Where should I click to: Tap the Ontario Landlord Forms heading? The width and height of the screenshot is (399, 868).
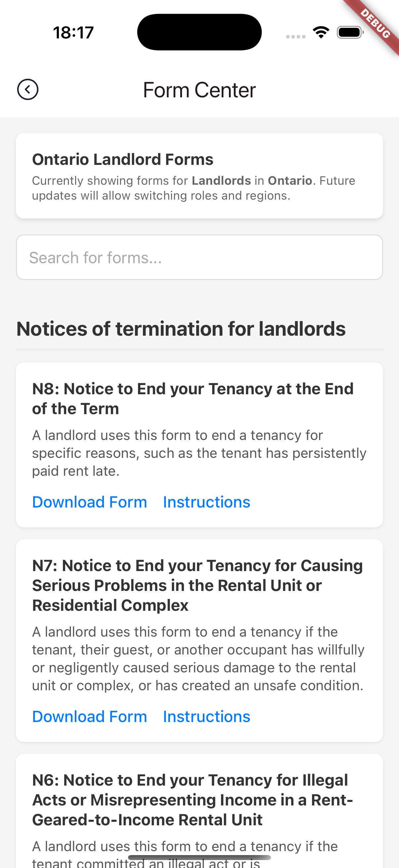(x=122, y=159)
